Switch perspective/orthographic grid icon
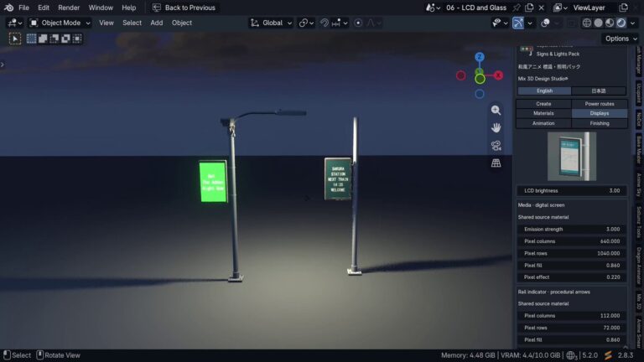Screen dimensions: 644x362 point(496,163)
